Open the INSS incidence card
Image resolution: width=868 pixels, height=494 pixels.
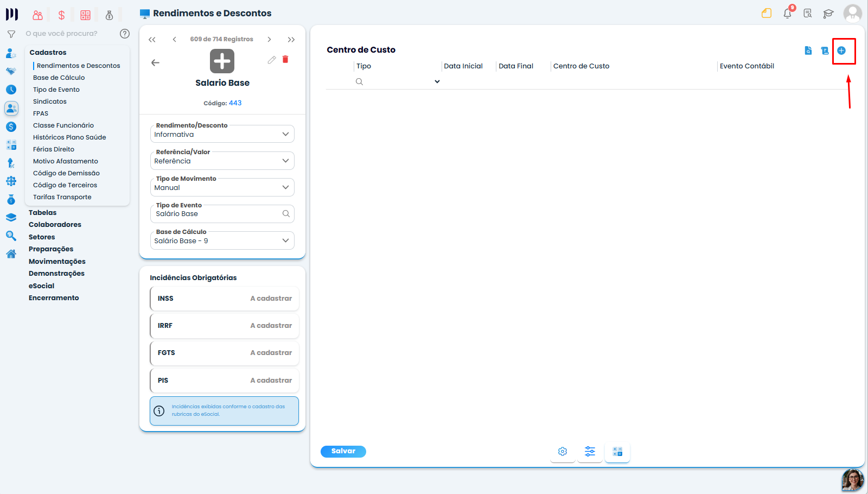point(225,299)
